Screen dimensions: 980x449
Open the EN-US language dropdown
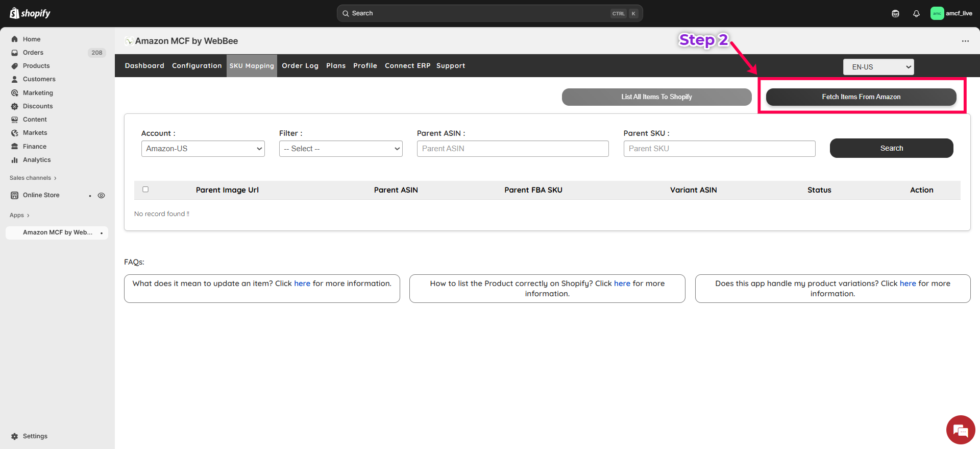pyautogui.click(x=878, y=67)
